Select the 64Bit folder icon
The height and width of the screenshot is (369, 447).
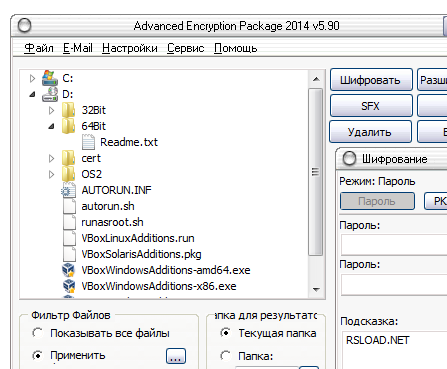(69, 126)
